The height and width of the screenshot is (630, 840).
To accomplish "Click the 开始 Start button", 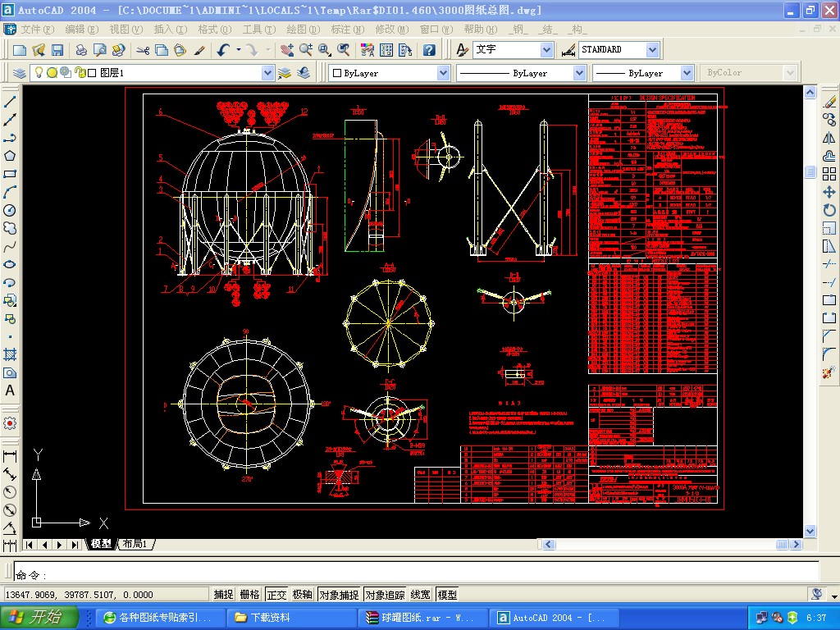I will coord(39,618).
